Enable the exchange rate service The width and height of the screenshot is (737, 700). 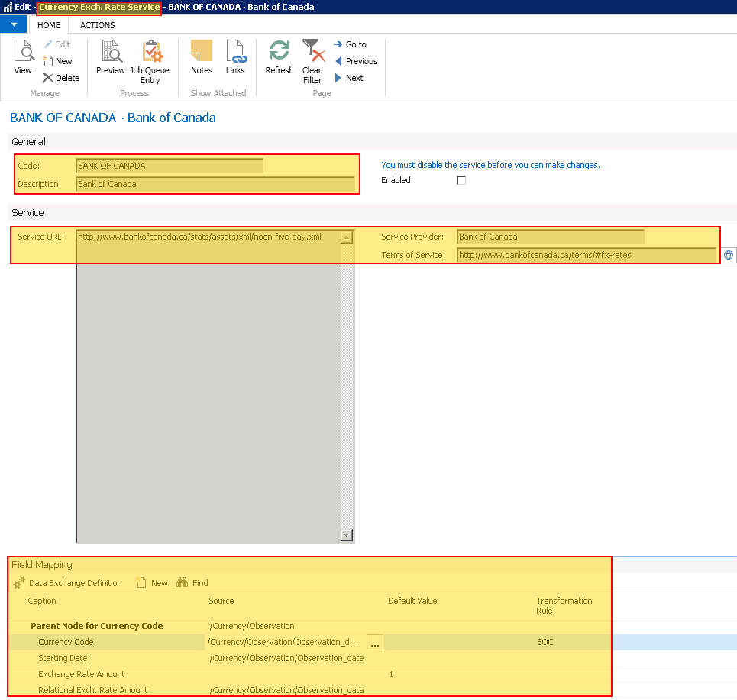click(461, 180)
